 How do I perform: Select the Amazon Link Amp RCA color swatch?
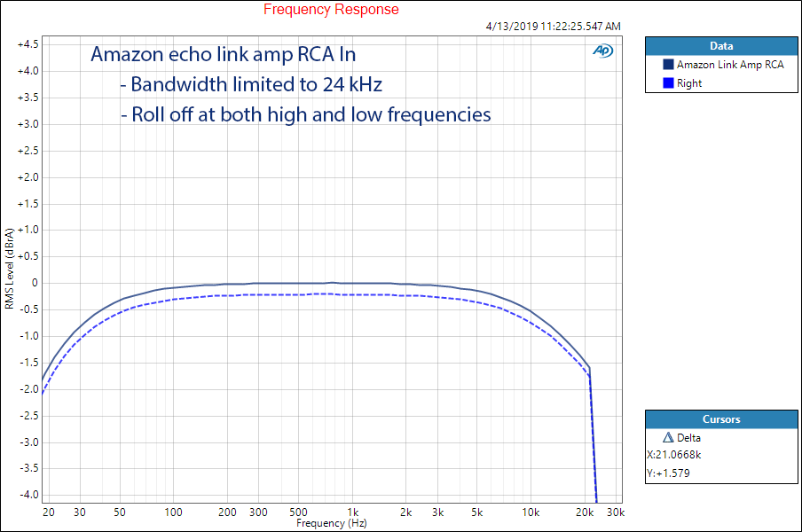[x=668, y=65]
